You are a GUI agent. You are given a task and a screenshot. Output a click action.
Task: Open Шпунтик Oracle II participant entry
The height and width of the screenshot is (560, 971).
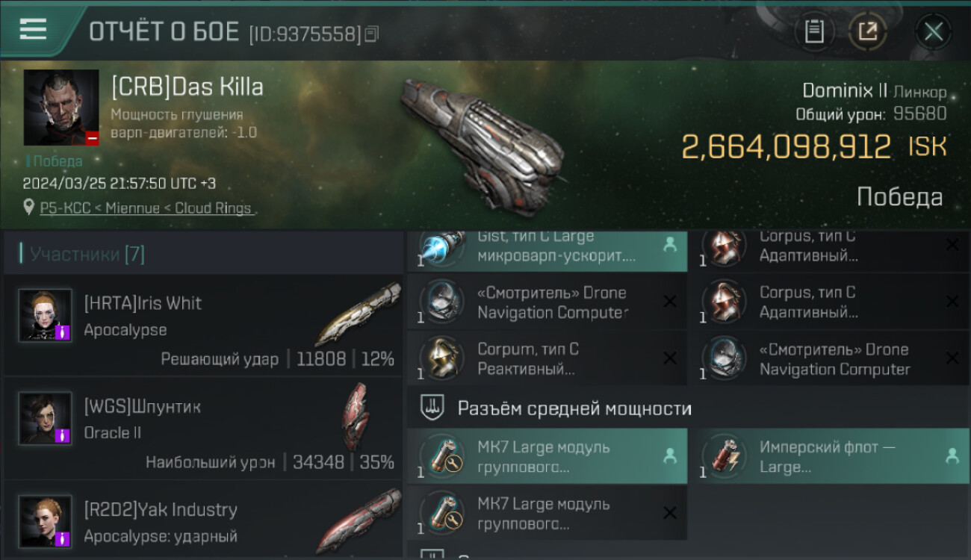coord(203,428)
